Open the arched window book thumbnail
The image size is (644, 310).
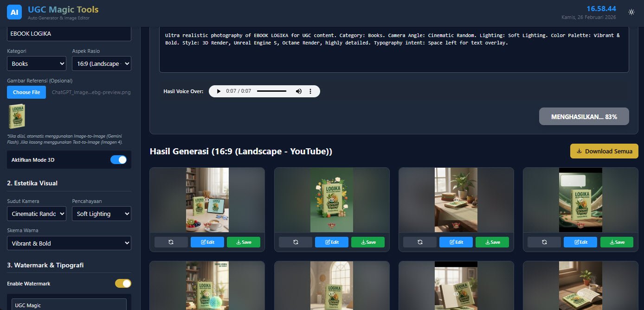(x=332, y=285)
